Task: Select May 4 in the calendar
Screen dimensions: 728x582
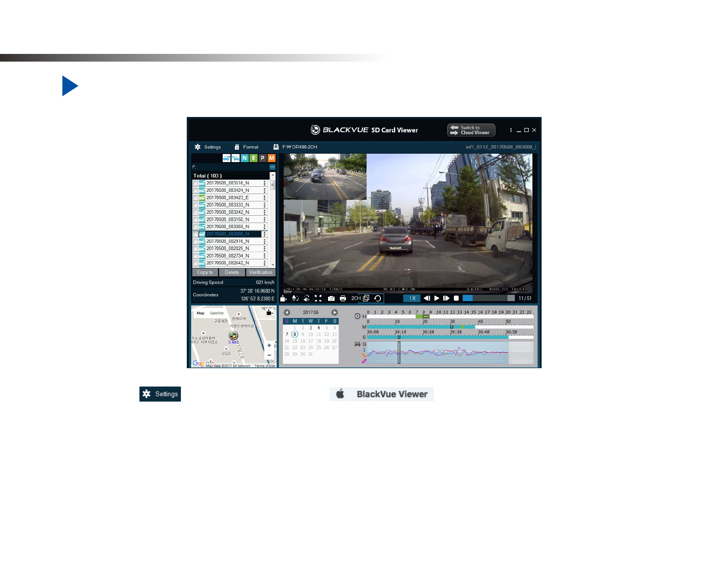Action: click(318, 328)
